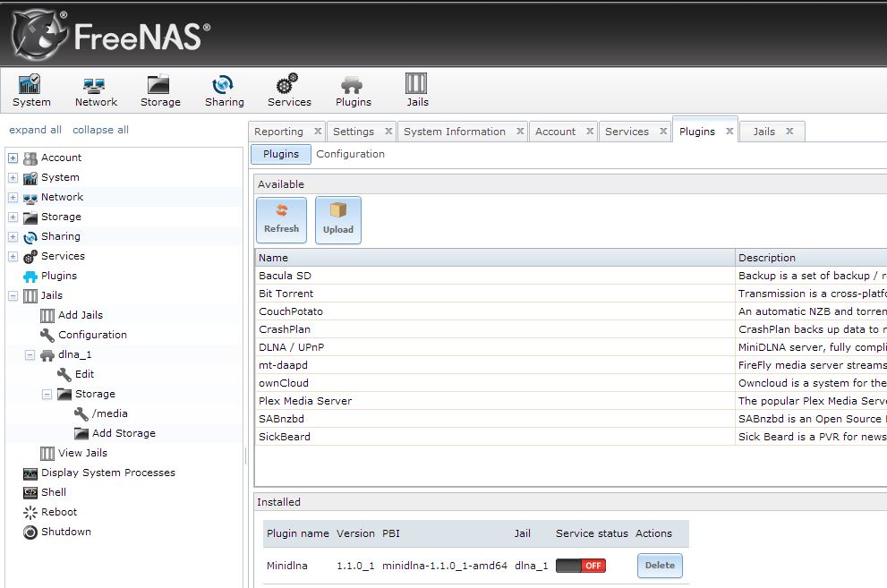Close the Settings tab
Viewport: 887px width, 588px height.
coord(388,132)
